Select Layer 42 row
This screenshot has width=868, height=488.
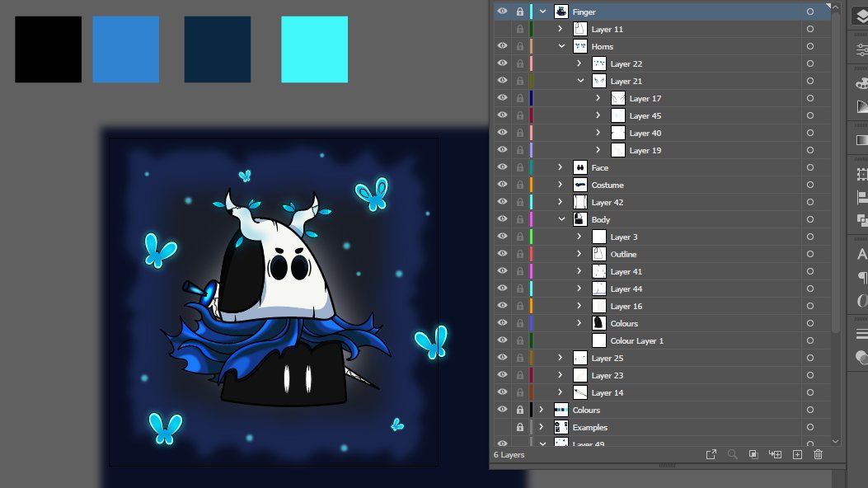(662, 202)
